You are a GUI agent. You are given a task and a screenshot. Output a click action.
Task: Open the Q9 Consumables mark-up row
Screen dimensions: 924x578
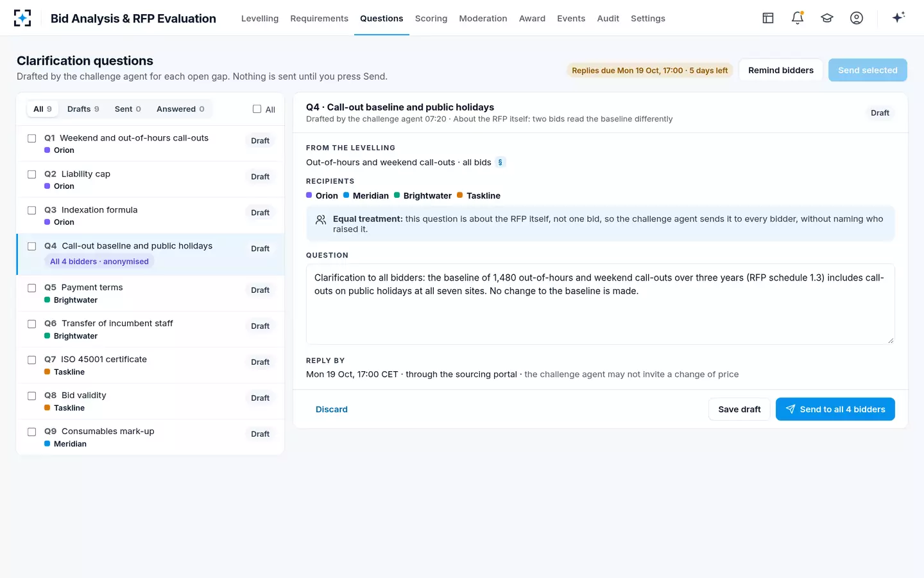(x=150, y=437)
